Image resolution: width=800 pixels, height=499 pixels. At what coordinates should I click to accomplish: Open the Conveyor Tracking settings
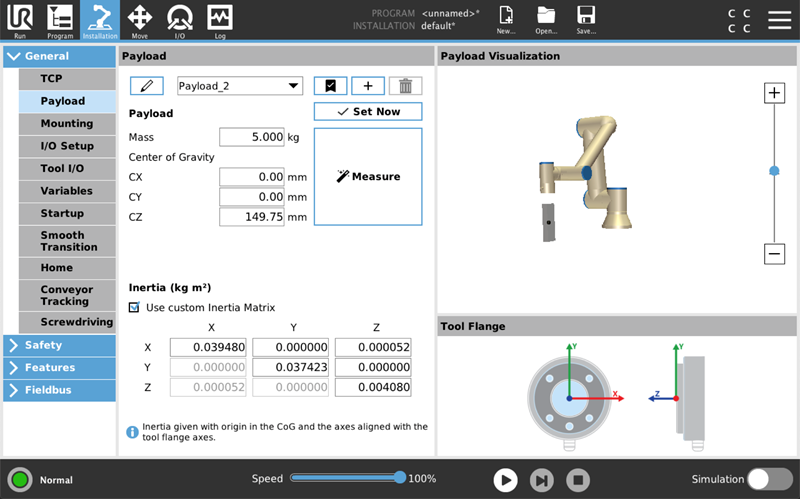tap(66, 295)
